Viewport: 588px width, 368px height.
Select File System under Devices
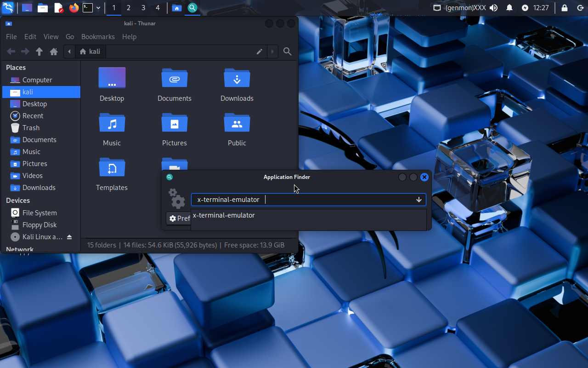[x=41, y=213]
